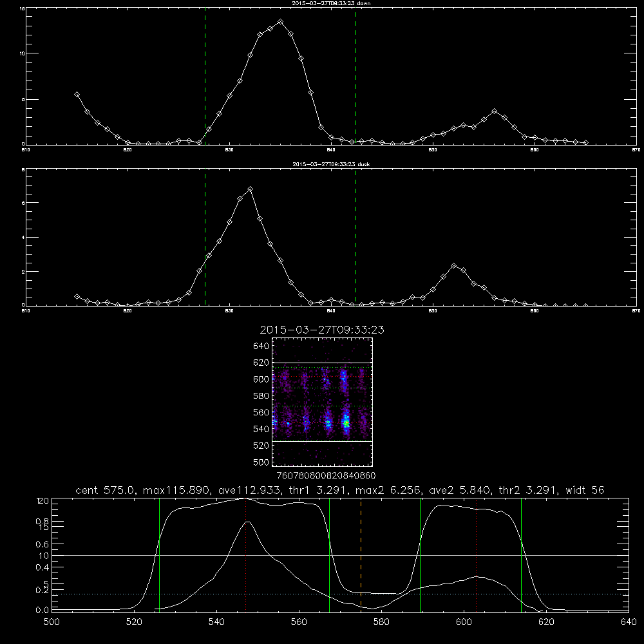Click the solid green line near 589

click(x=420, y=554)
